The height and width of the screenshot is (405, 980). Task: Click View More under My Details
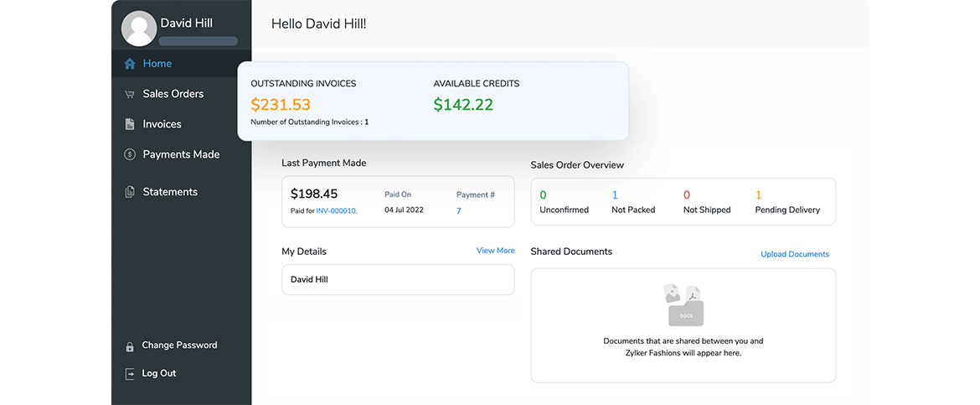495,251
